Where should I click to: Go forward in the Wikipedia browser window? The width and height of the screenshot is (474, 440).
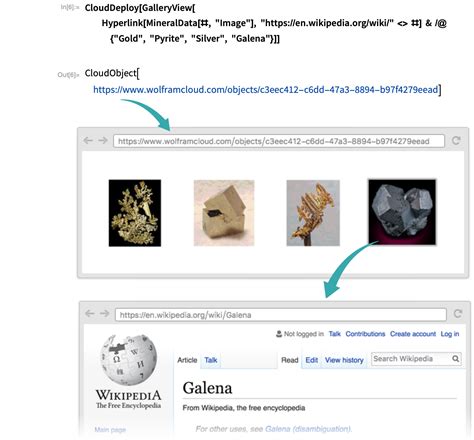point(105,314)
